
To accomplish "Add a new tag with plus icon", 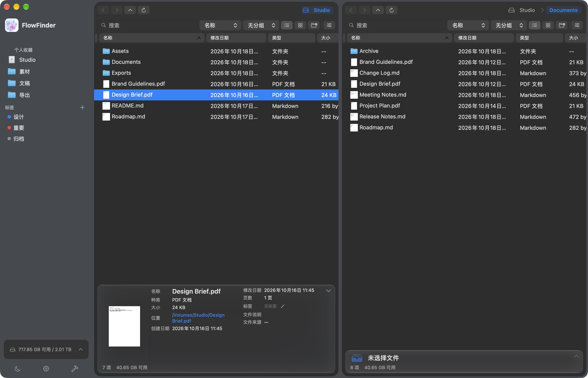I will tap(83, 107).
